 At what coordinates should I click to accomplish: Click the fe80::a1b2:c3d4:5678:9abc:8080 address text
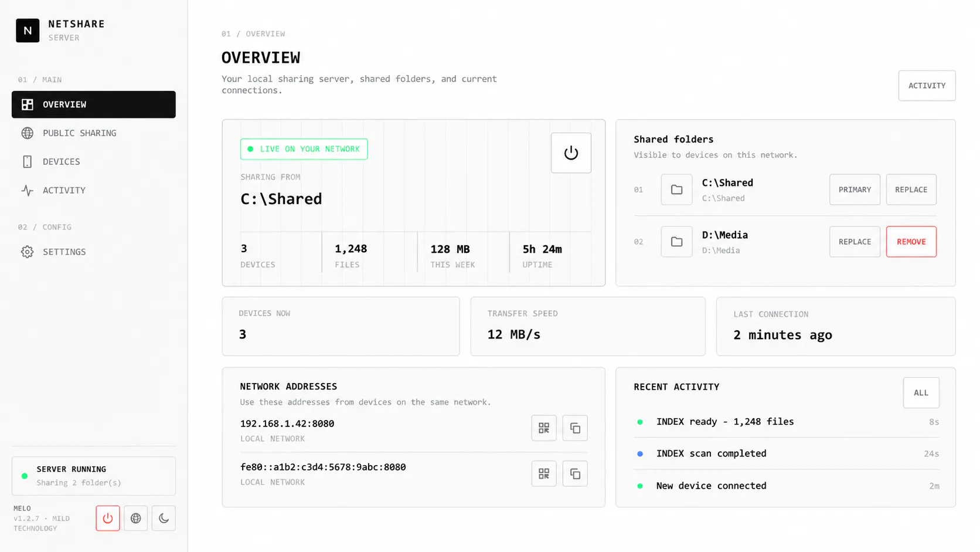coord(323,467)
